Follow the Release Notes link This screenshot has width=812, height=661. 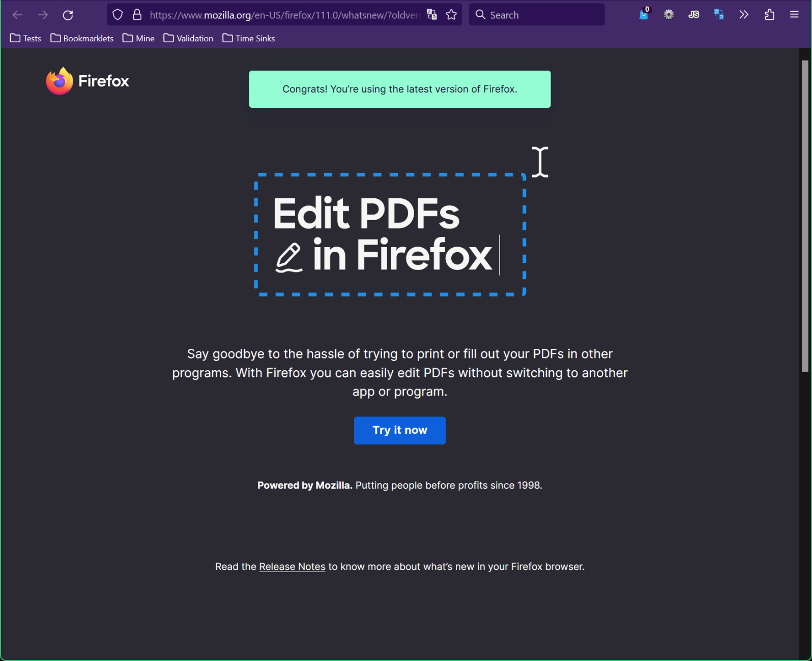(x=292, y=566)
